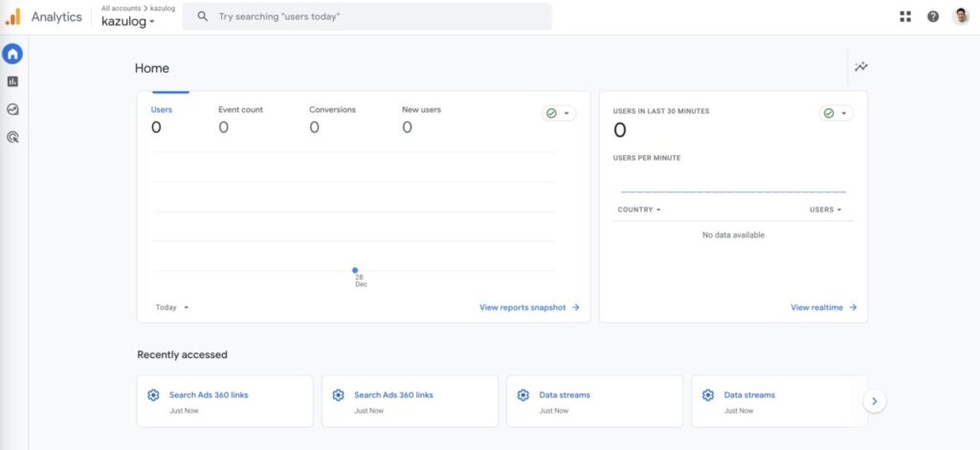The width and height of the screenshot is (980, 450).
Task: Open the Explore icon in sidebar
Action: pyautogui.click(x=12, y=109)
